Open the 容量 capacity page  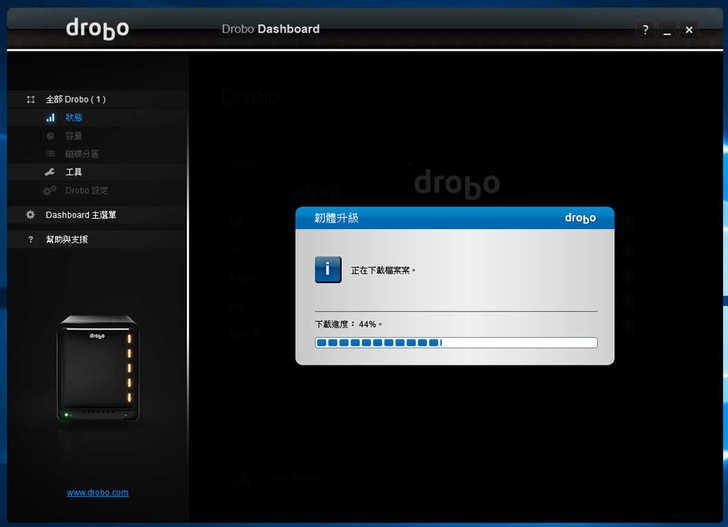(73, 136)
